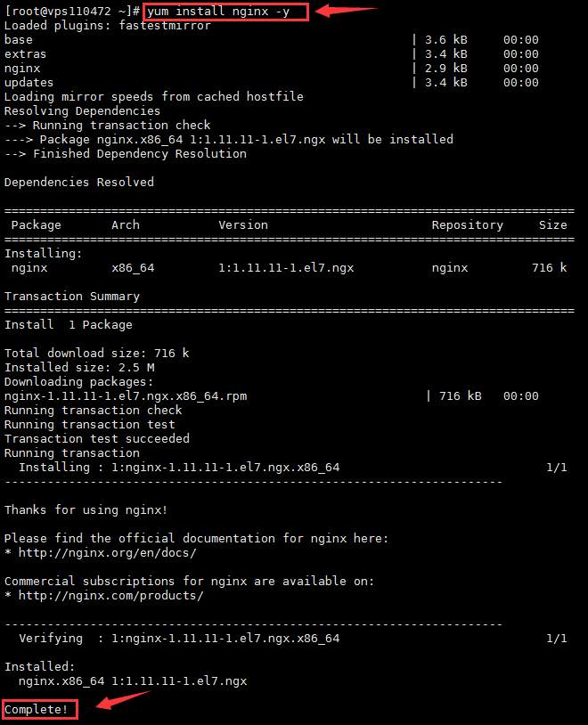588x725 pixels.
Task: Open the nginx.org documentation URL
Action: [107, 553]
